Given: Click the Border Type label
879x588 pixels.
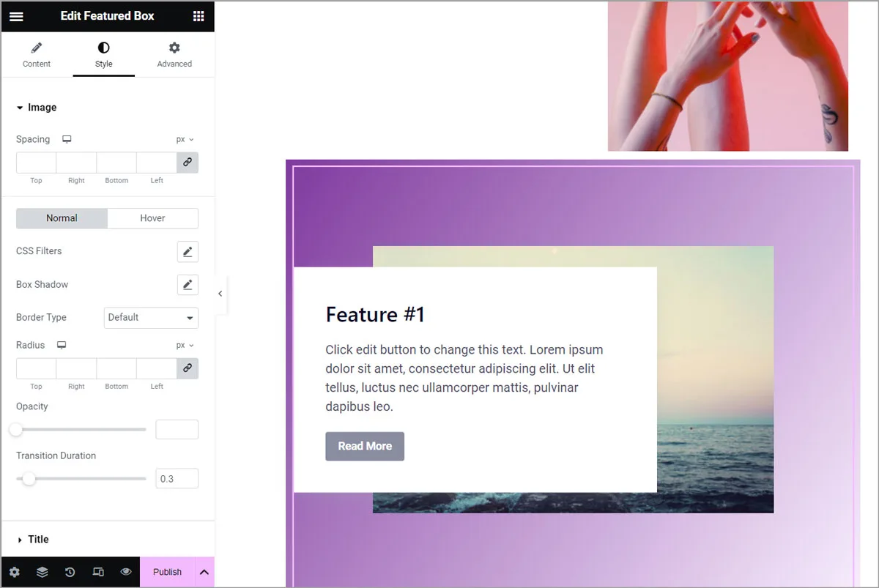Looking at the screenshot, I should [x=41, y=318].
